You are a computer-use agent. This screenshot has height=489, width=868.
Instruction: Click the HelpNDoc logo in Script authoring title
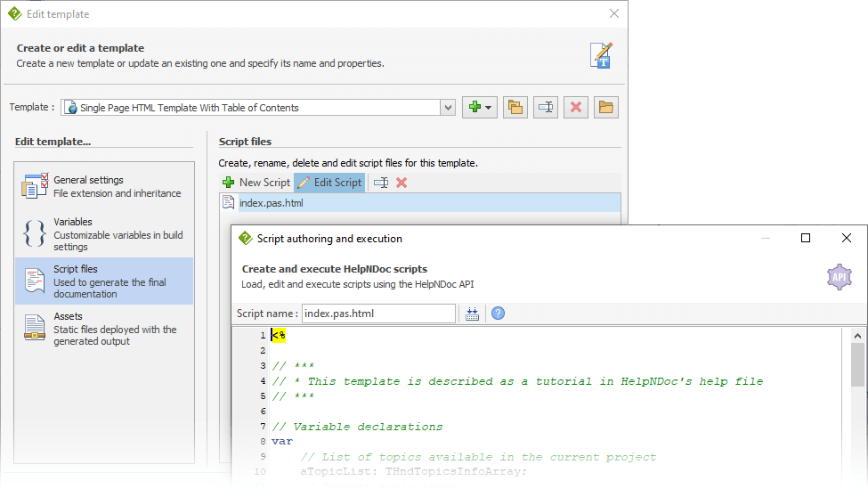[x=245, y=239]
